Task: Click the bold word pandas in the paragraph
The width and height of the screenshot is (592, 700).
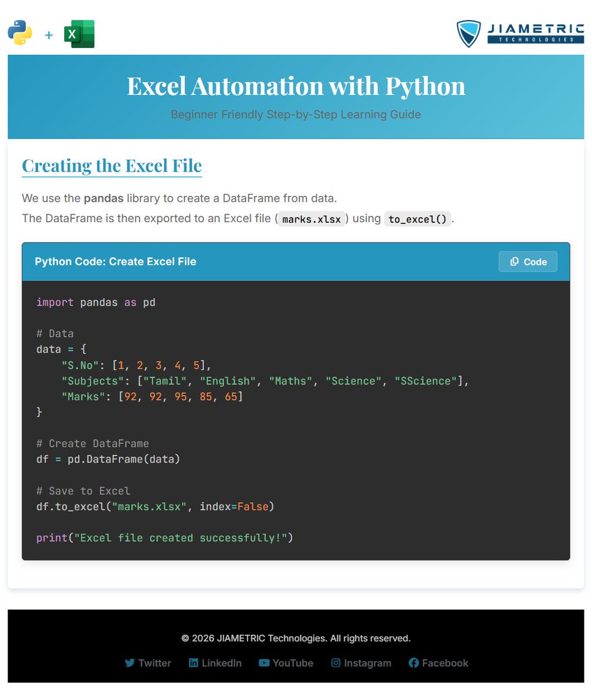Action: 103,198
